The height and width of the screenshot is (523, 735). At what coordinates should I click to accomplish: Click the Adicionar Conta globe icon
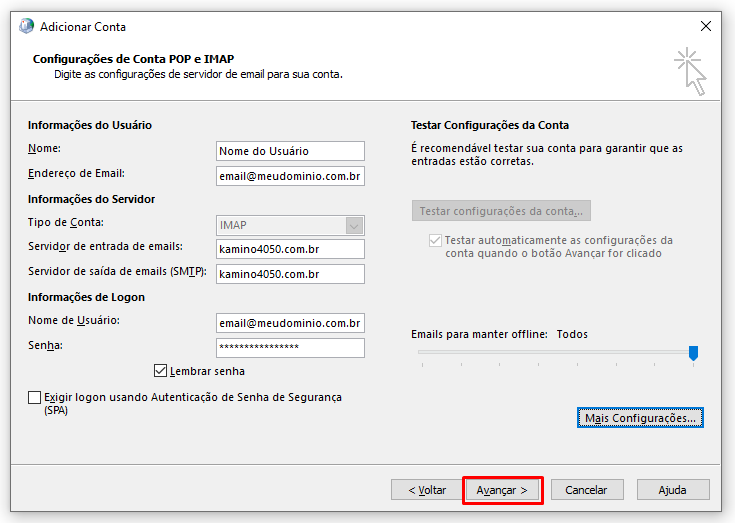pos(26,27)
